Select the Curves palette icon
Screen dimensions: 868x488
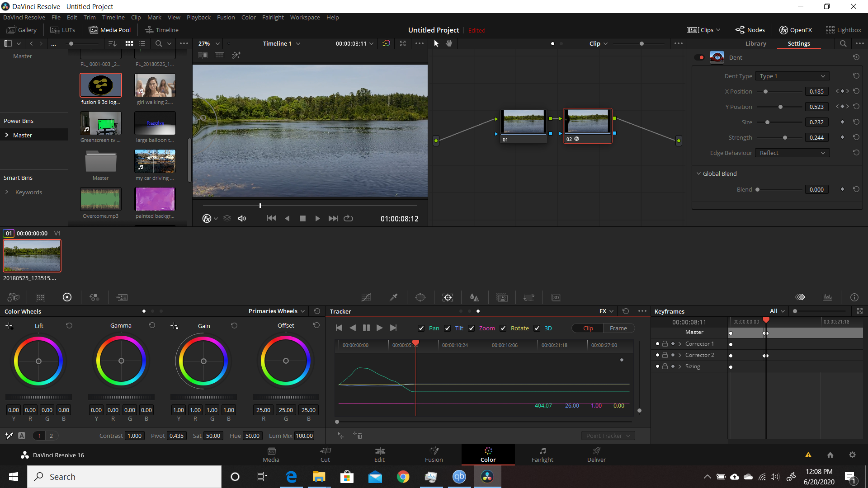click(x=366, y=297)
